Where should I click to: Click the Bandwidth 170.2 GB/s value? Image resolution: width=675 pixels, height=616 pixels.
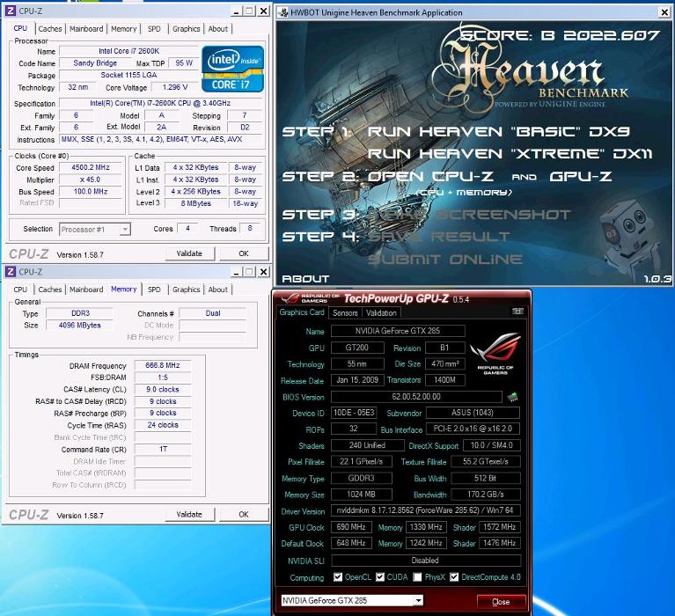486,495
